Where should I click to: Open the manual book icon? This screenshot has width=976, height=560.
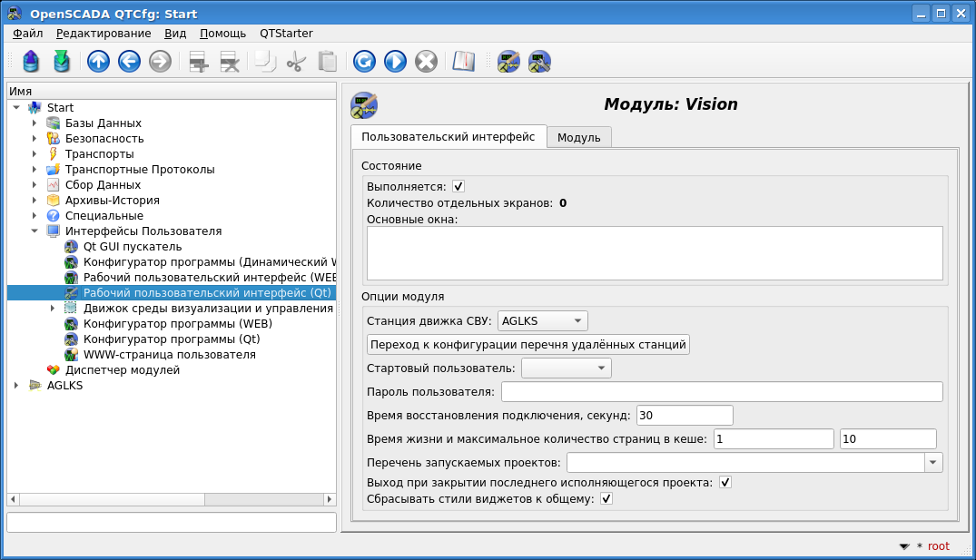click(463, 62)
